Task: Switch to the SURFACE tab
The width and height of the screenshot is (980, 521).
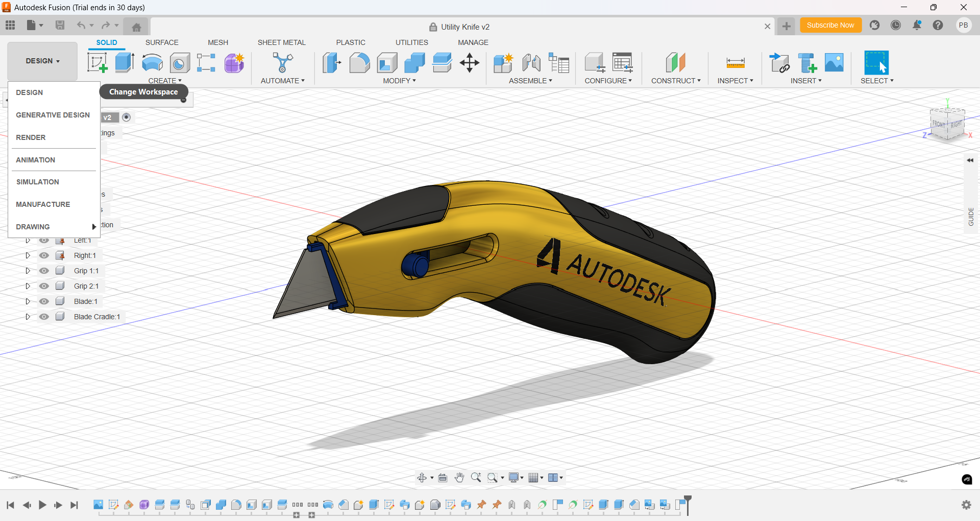Action: [162, 42]
